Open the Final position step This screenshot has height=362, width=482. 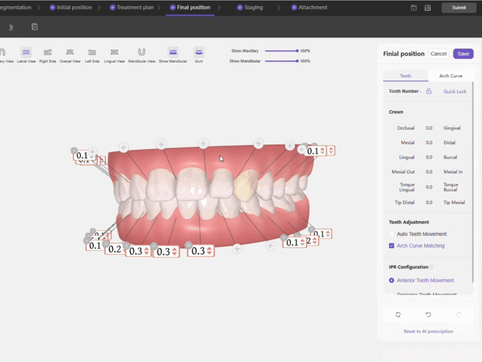pos(190,7)
